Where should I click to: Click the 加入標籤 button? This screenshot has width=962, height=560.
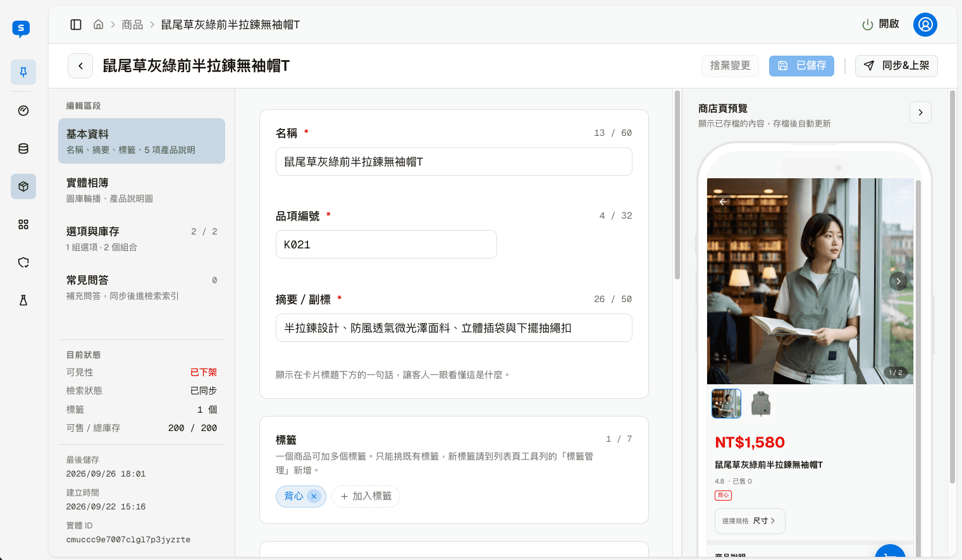pos(366,496)
